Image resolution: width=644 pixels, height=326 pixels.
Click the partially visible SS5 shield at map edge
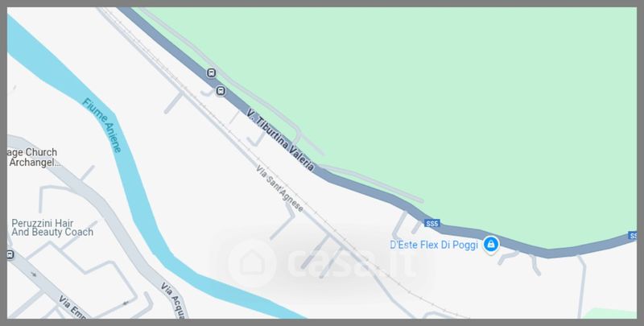coord(633,236)
